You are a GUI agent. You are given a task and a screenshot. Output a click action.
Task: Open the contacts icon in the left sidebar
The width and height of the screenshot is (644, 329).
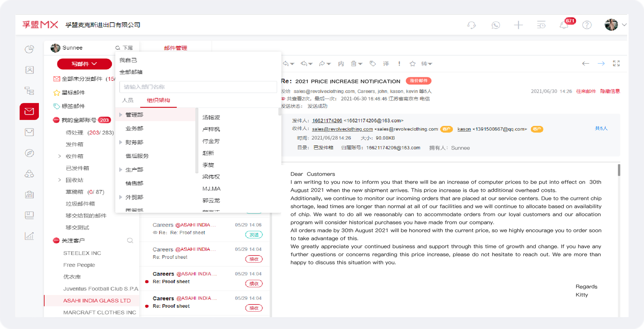(x=29, y=70)
